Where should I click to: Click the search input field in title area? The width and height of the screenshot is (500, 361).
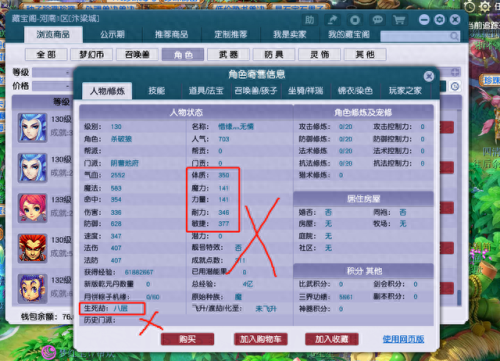click(415, 36)
